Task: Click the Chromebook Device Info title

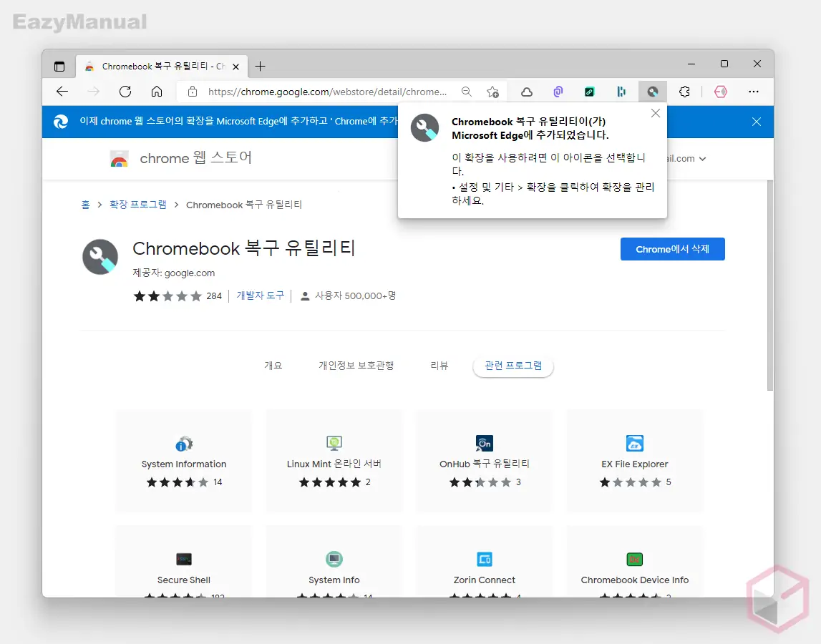Action: 635,580
